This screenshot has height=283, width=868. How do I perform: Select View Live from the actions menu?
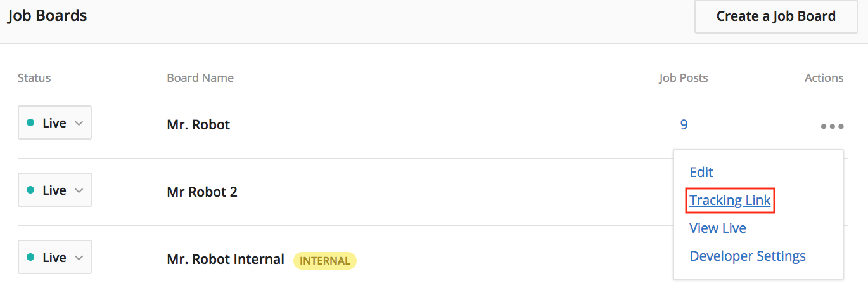point(718,228)
